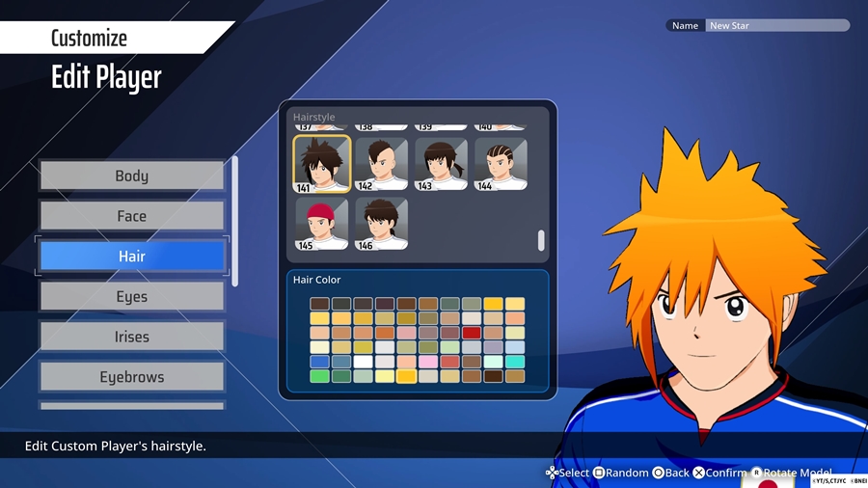
Task: Select the bright green hair color swatch
Action: pos(319,376)
